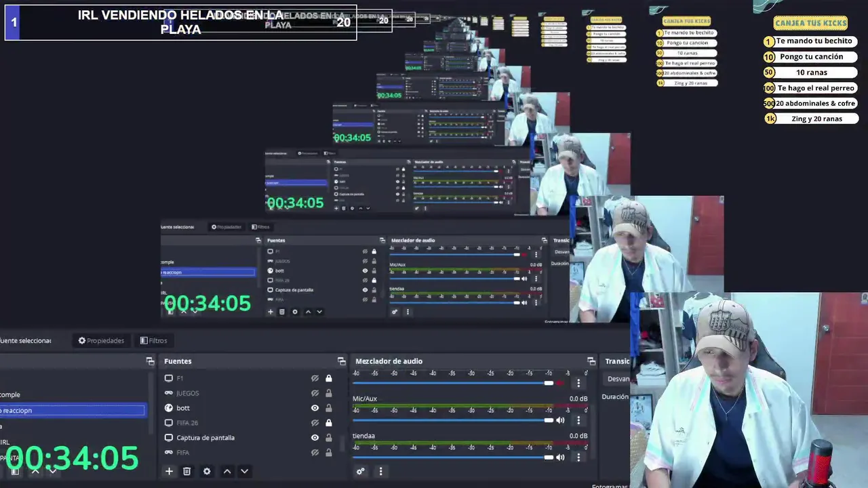Viewport: 868px width, 488px height.
Task: Add a new source in foreground Fuentes
Action: pos(169,471)
